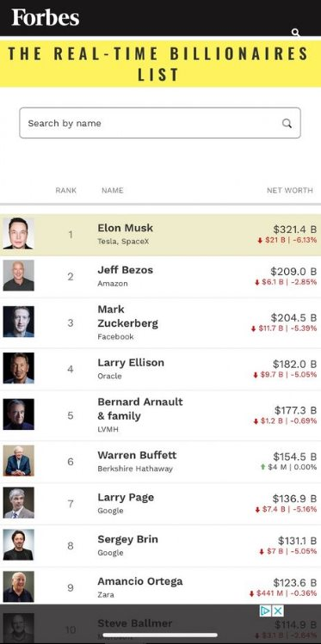Image resolution: width=321 pixels, height=644 pixels.
Task: Open Bernard Arnault & family profile
Action: (140, 409)
